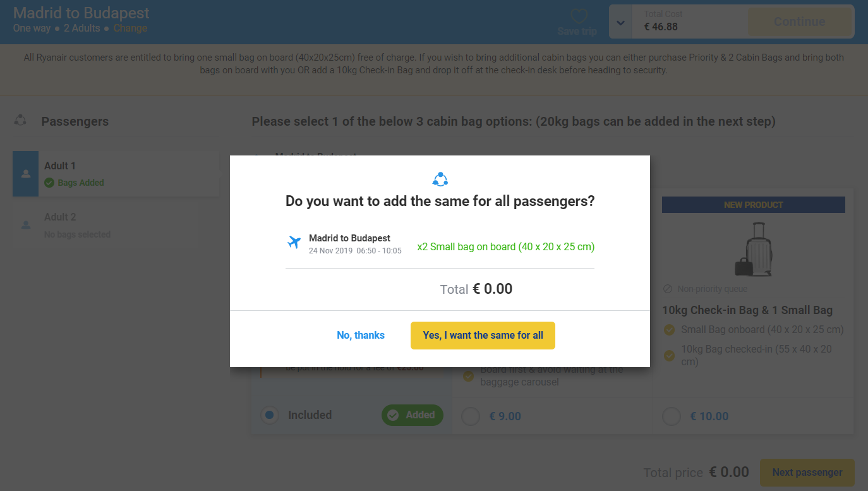Click the blue airplane icon in dialog

pyautogui.click(x=294, y=242)
